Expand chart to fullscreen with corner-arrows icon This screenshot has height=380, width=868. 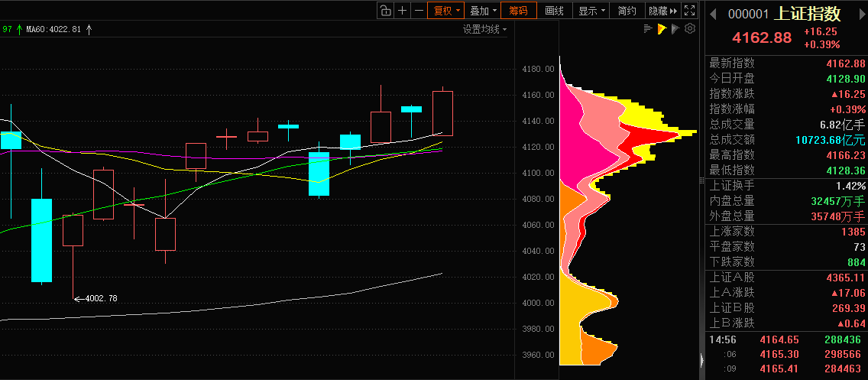(x=689, y=11)
